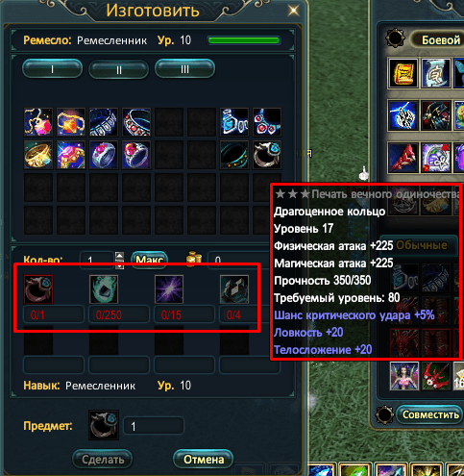
Task: Select the pink gem necklace recipe
Action: 38,122
